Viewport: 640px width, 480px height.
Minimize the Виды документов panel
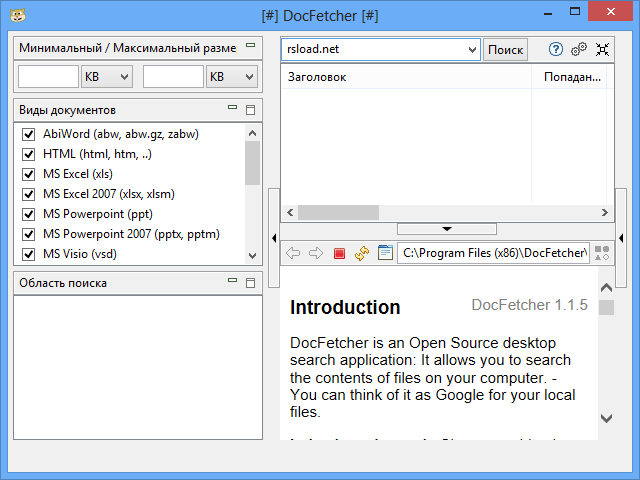(233, 107)
